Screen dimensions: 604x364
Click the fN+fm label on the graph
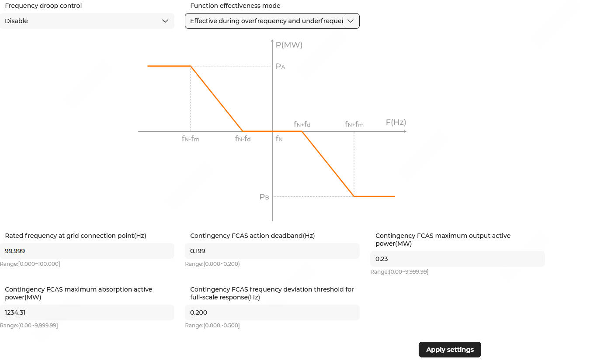[x=354, y=124]
